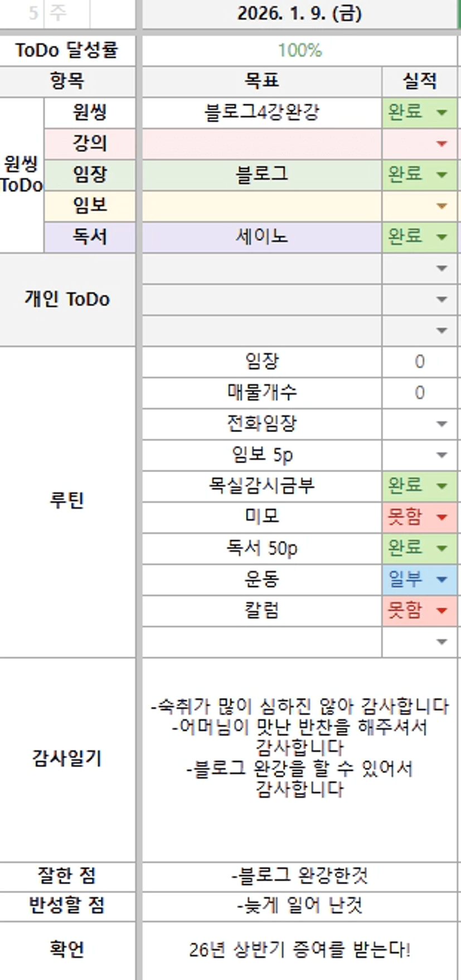
Task: Open the 목실감시금부 status dropdown
Action: pos(441,486)
